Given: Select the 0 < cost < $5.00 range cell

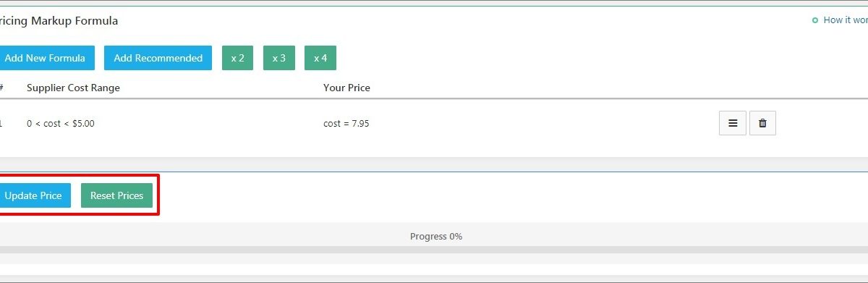Looking at the screenshot, I should [x=61, y=124].
